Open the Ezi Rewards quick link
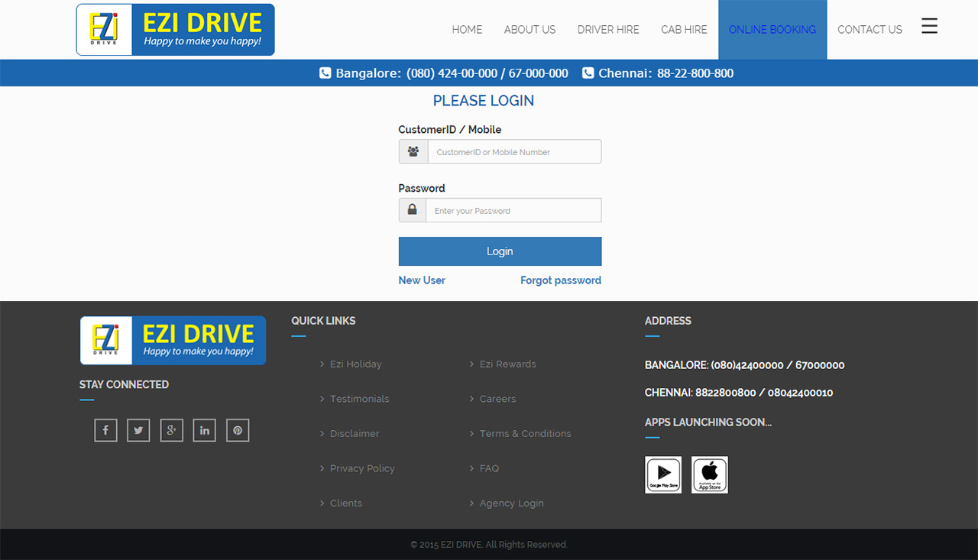Screen dimensions: 978x560 point(507,364)
